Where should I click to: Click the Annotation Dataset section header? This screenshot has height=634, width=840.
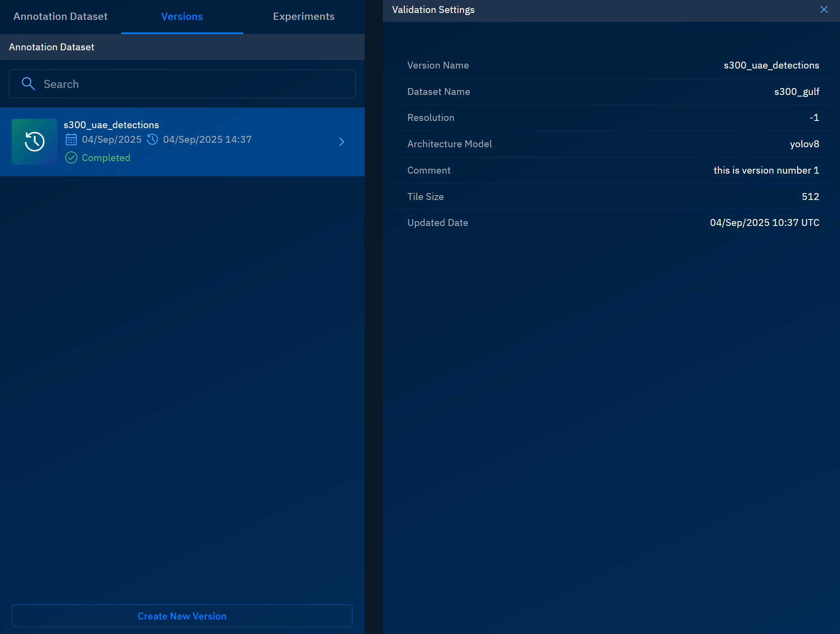52,47
